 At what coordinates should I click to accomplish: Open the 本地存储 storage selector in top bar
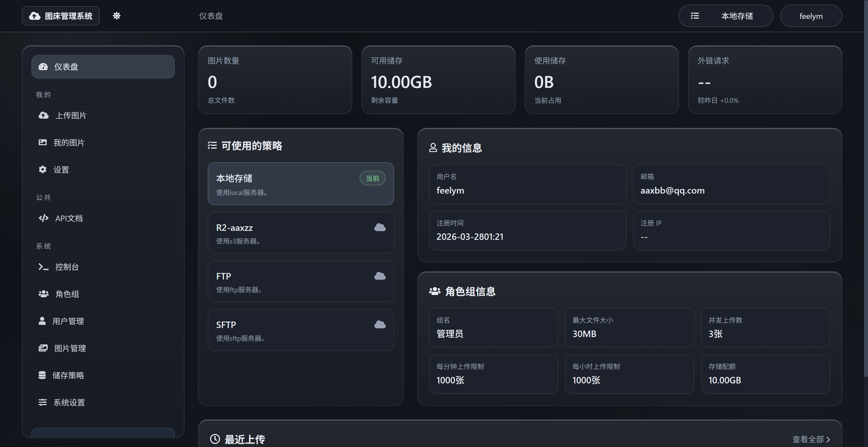click(726, 16)
